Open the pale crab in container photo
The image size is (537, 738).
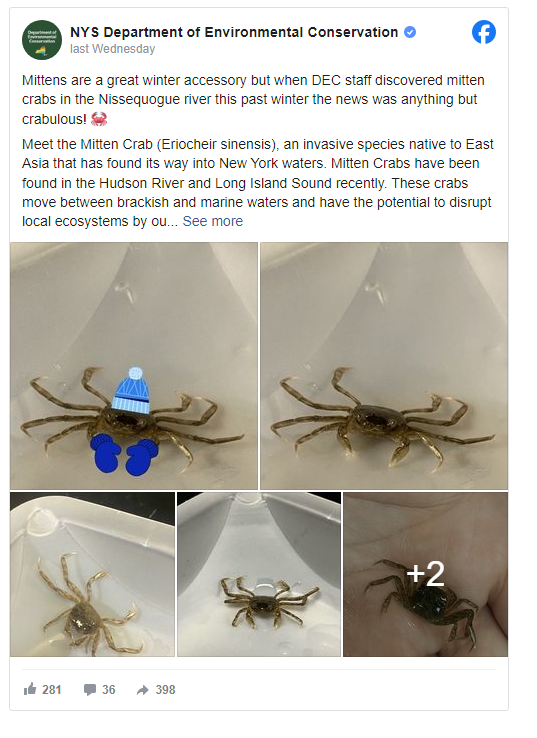[x=92, y=574]
